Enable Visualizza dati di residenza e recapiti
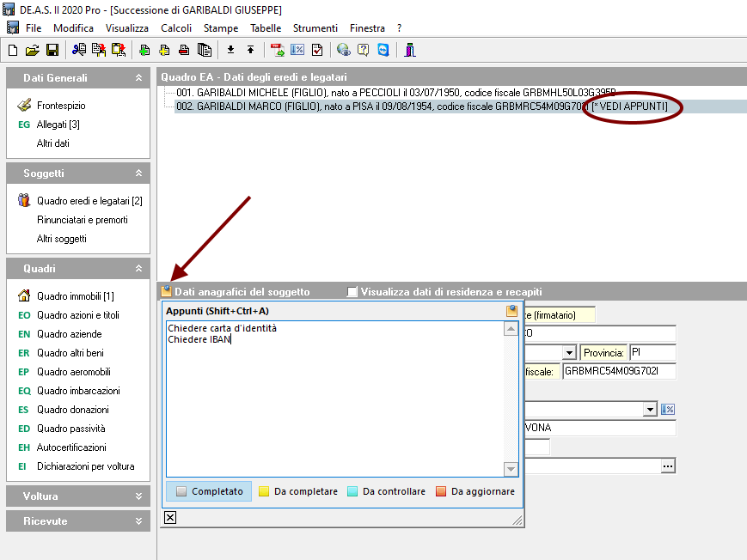Screen dimensions: 747x560 coord(352,292)
